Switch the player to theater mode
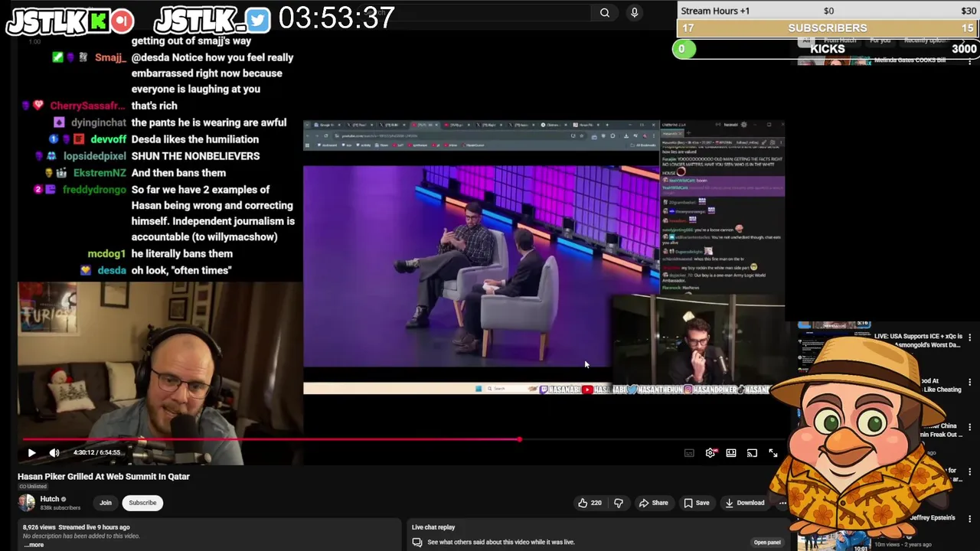The width and height of the screenshot is (980, 551). click(731, 453)
